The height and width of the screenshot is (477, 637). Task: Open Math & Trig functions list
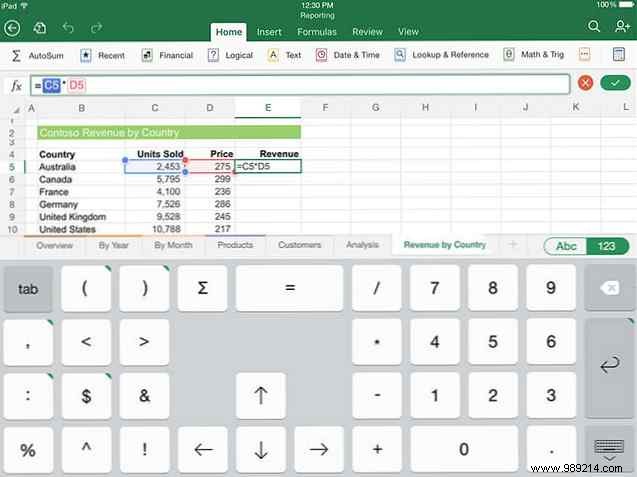tap(533, 54)
